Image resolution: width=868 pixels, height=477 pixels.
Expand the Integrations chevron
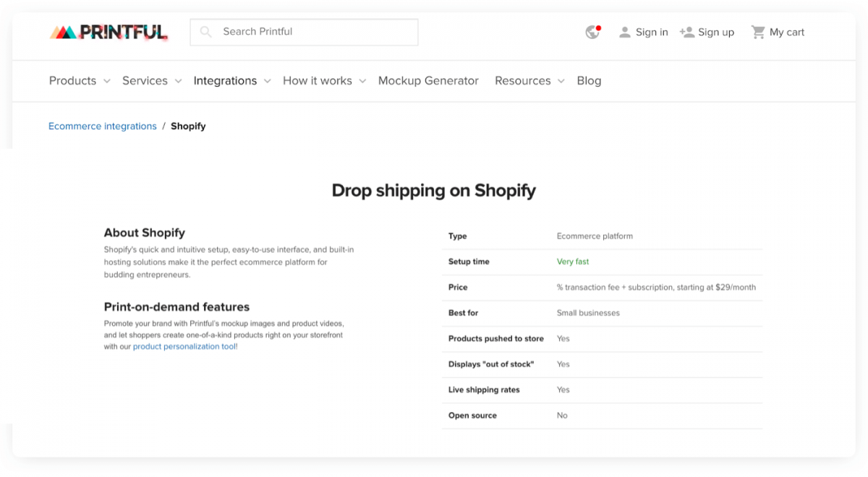tap(267, 82)
